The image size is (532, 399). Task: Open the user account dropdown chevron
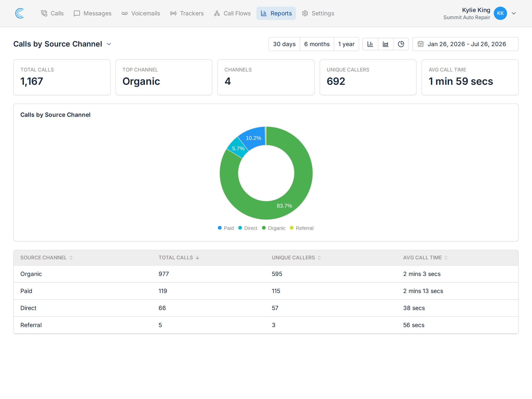point(514,13)
